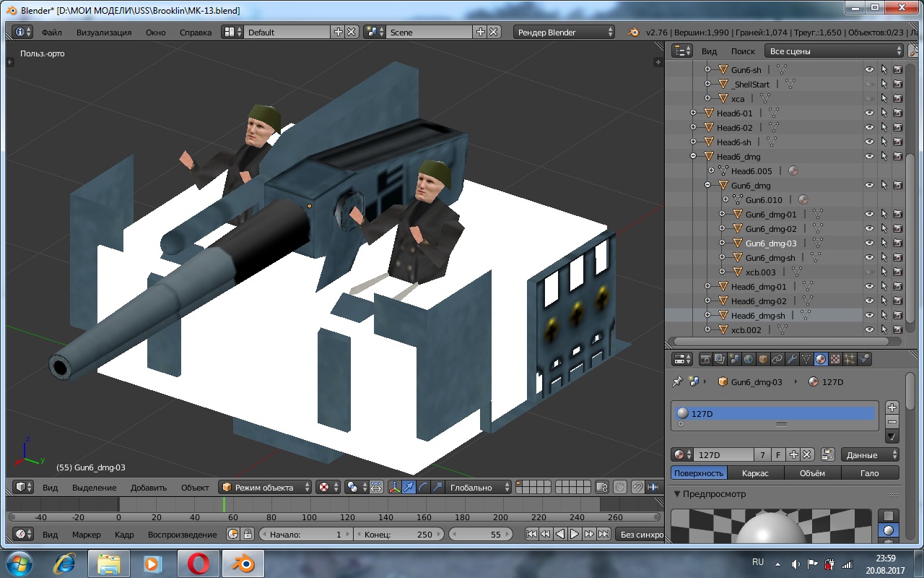Open the Режим объекта mode dropdown

click(x=265, y=488)
